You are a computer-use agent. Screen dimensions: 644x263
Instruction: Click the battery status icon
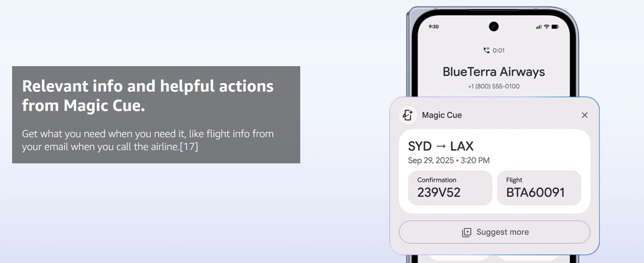coord(555,27)
